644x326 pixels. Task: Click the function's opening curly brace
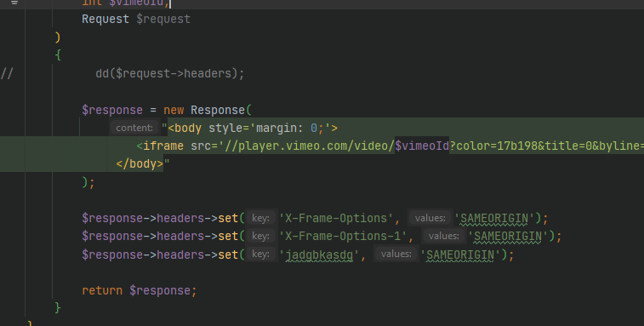coord(58,54)
